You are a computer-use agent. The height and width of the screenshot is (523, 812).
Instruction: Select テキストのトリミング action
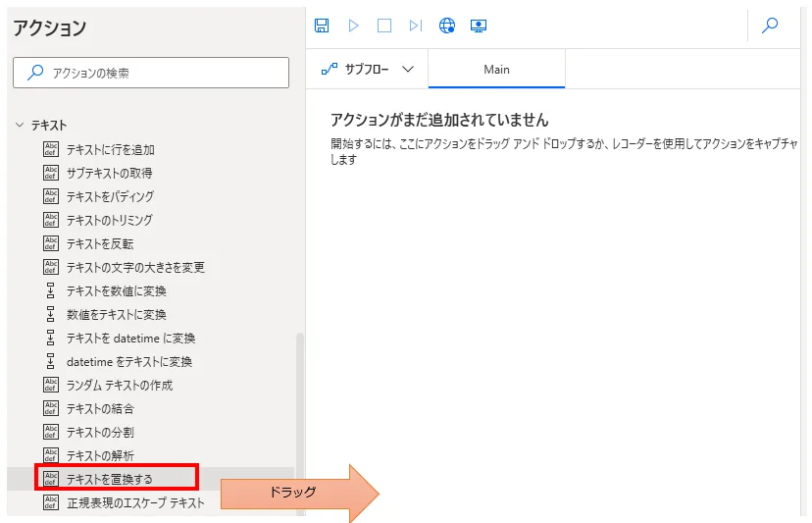tap(109, 221)
